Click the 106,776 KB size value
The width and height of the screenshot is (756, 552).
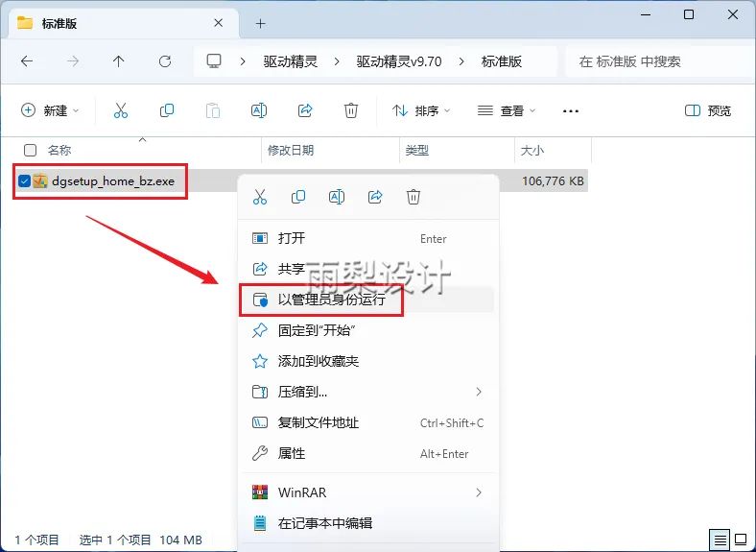[x=553, y=180]
